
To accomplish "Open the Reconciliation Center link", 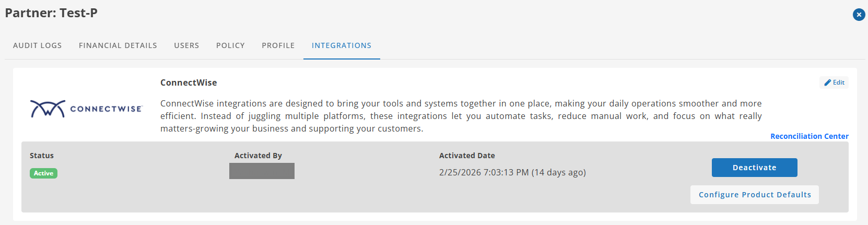I will pyautogui.click(x=810, y=136).
